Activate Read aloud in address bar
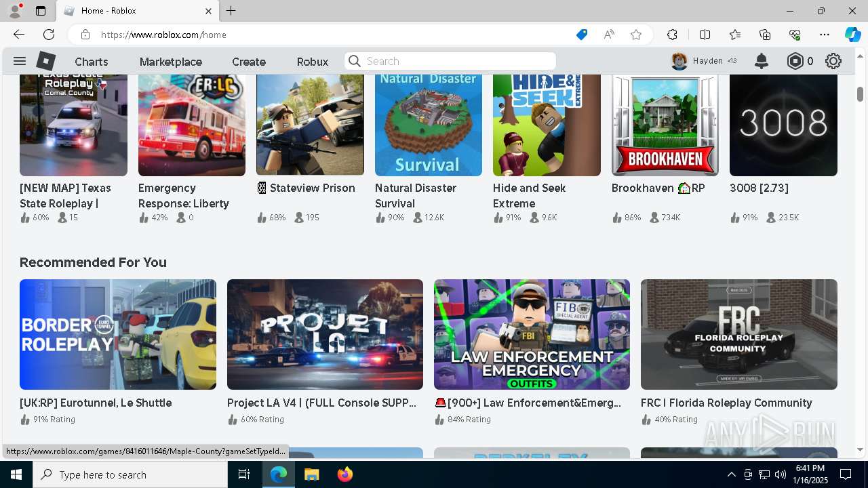 (609, 35)
